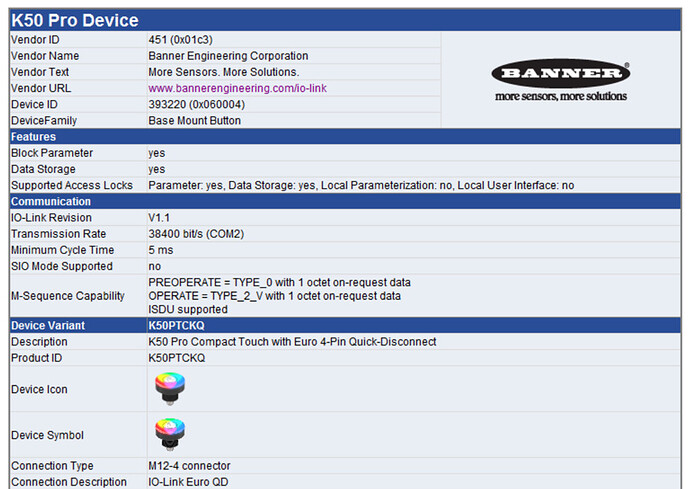
Task: Select the Product ID value 'K50PTCKQ'
Action: (177, 358)
